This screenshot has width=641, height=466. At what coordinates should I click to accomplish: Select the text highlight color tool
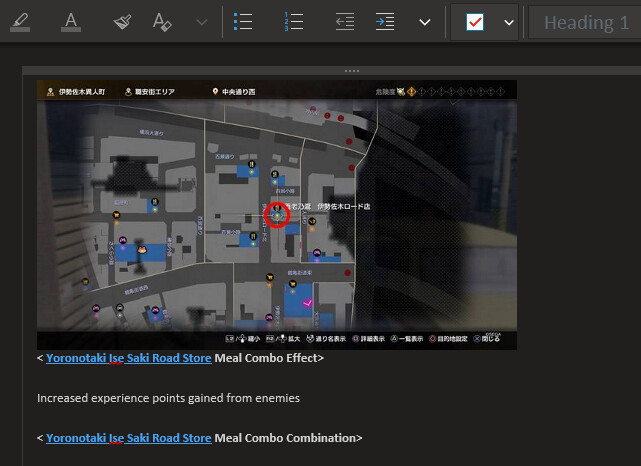pyautogui.click(x=20, y=22)
